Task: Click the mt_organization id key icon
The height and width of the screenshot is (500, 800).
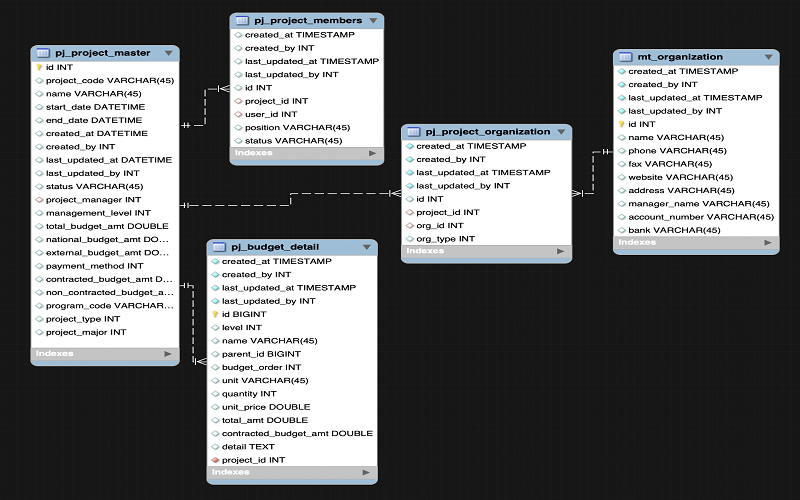Action: coord(621,124)
